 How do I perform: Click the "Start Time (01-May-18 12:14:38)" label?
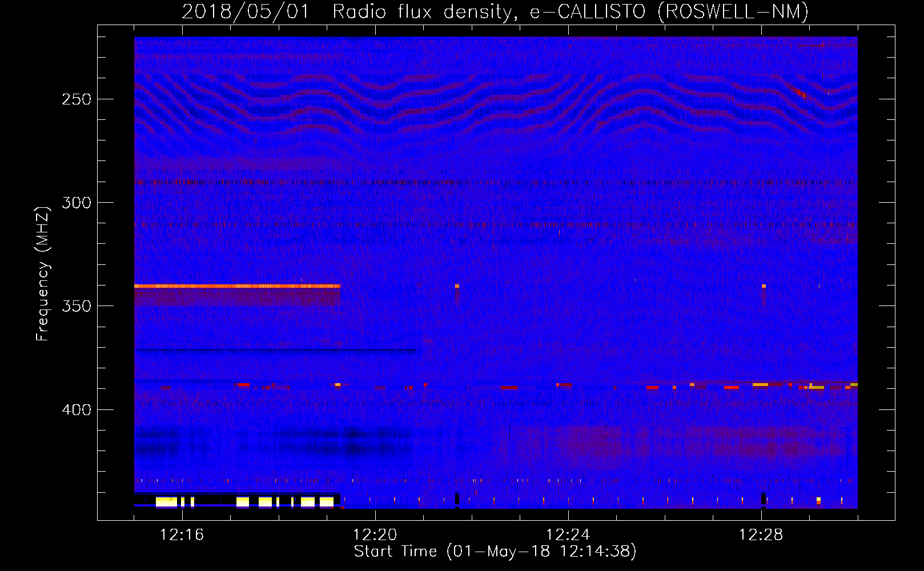(x=495, y=552)
